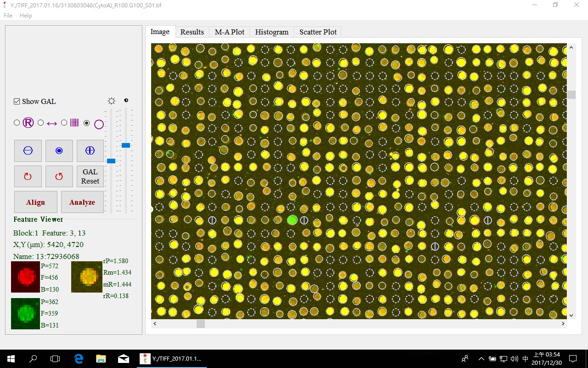Click the bright green spot in the array image
The height and width of the screenshot is (368, 588).
(x=292, y=220)
